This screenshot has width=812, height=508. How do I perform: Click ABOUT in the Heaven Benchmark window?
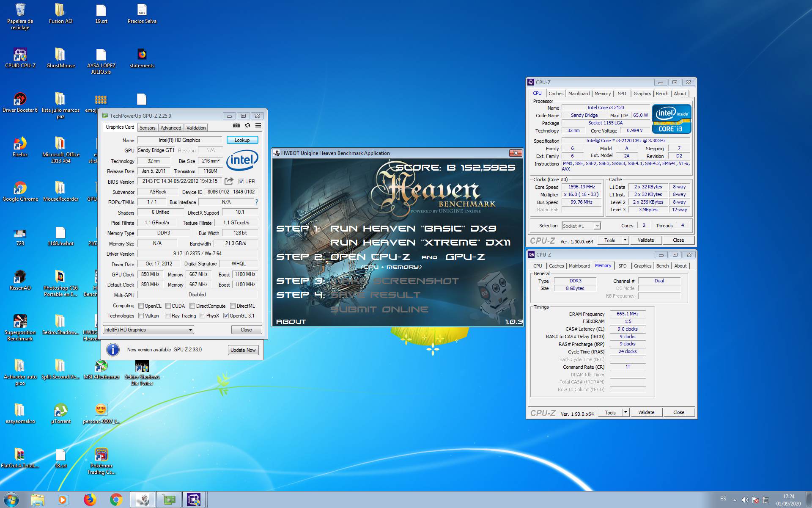291,322
